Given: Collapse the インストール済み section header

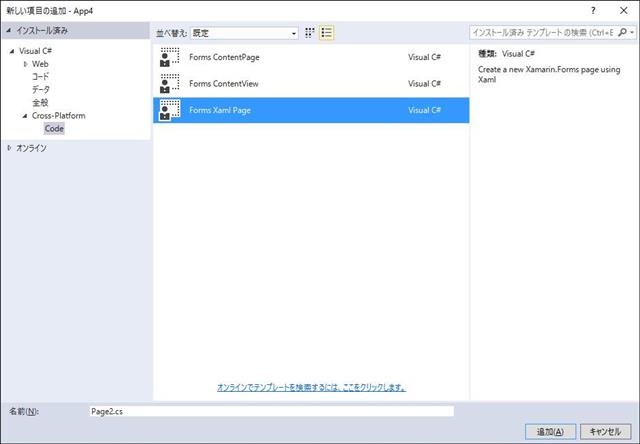Looking at the screenshot, I should click(x=10, y=31).
